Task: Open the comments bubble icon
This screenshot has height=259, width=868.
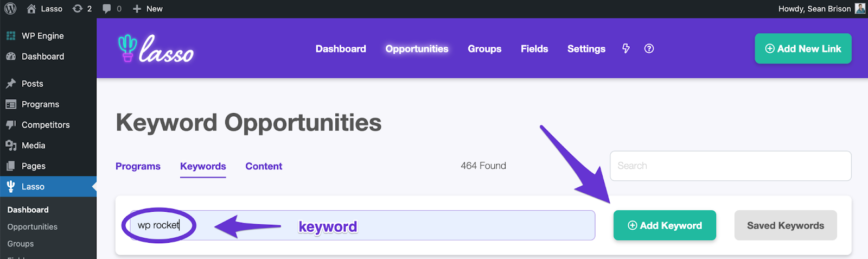Action: 107,9
